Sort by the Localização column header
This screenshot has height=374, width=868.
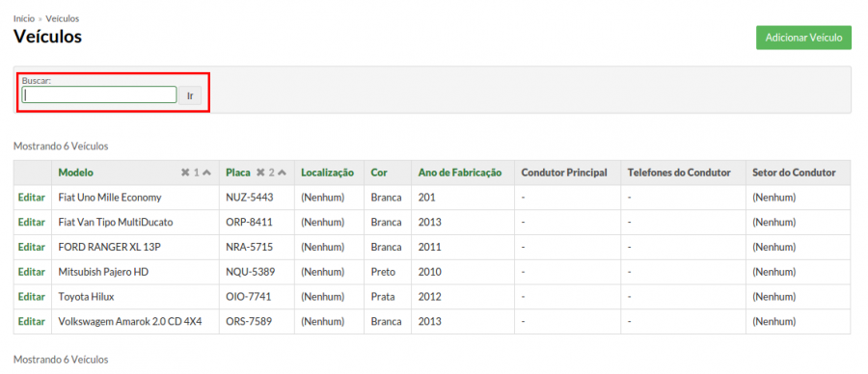(327, 173)
